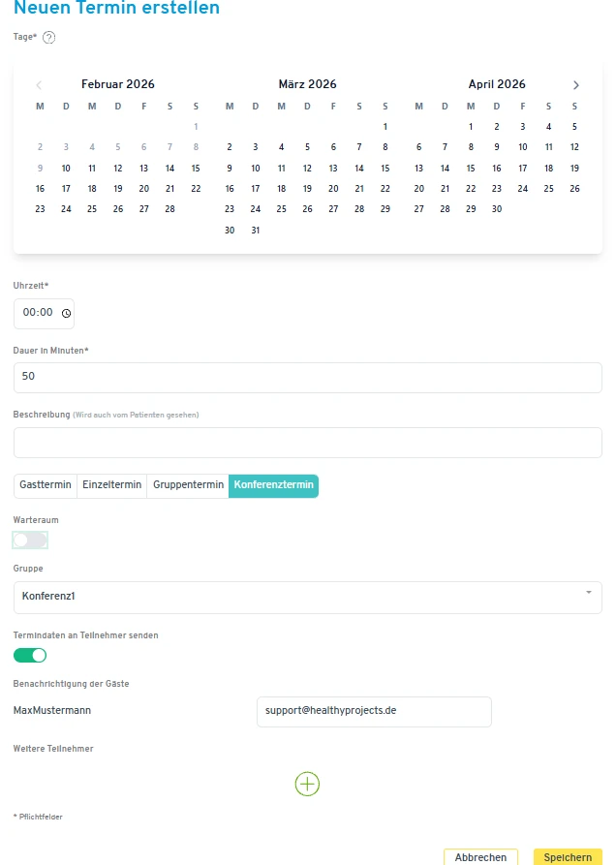
Task: Save the appointment with Speichern
Action: click(x=568, y=857)
